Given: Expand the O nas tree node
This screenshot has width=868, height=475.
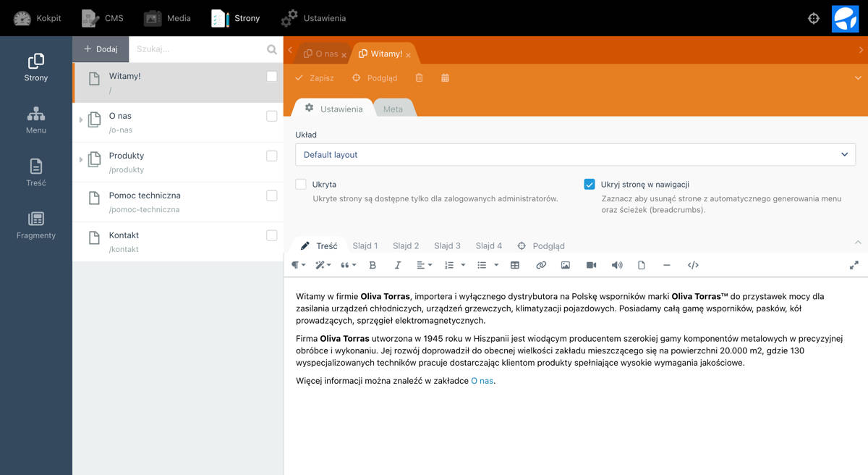Looking at the screenshot, I should [81, 119].
